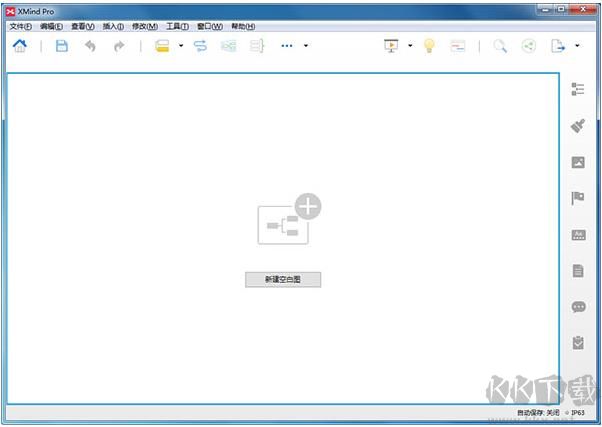Maximize the XMind Pro window
The height and width of the screenshot is (427, 602).
[x=561, y=9]
